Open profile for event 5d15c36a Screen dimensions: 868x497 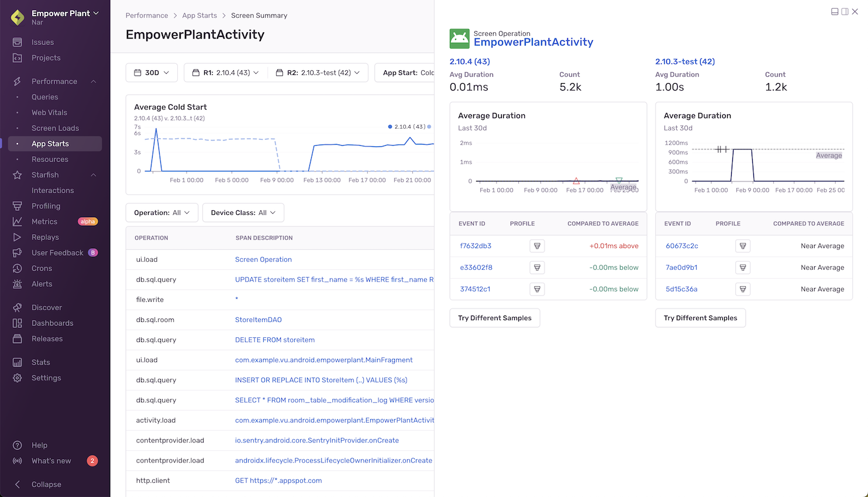[x=742, y=289]
